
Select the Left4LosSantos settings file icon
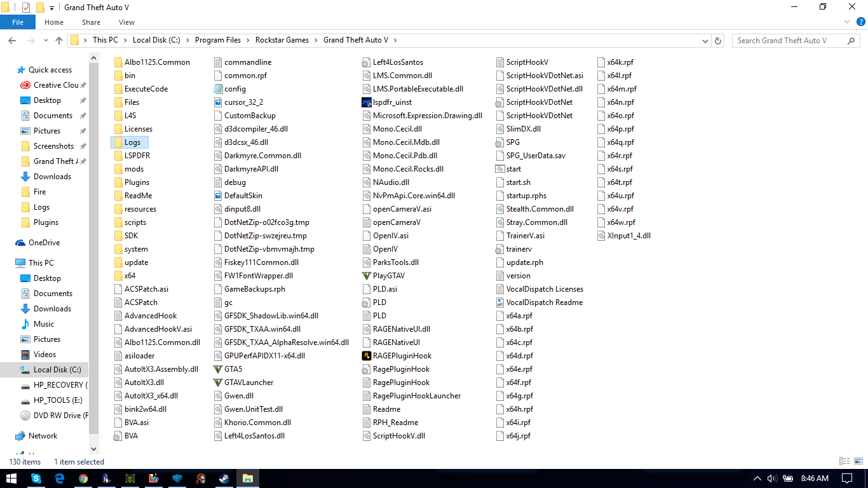366,62
